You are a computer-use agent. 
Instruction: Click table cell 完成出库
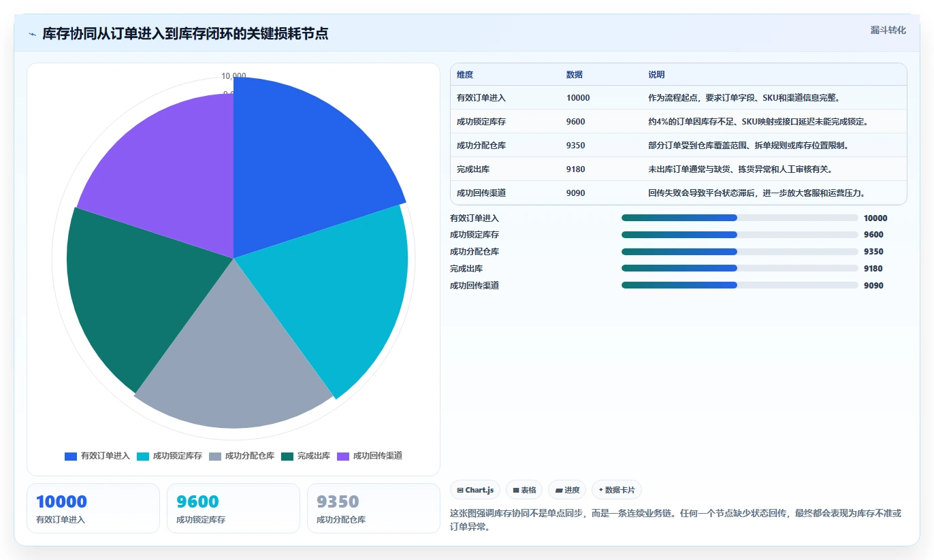[x=473, y=169]
